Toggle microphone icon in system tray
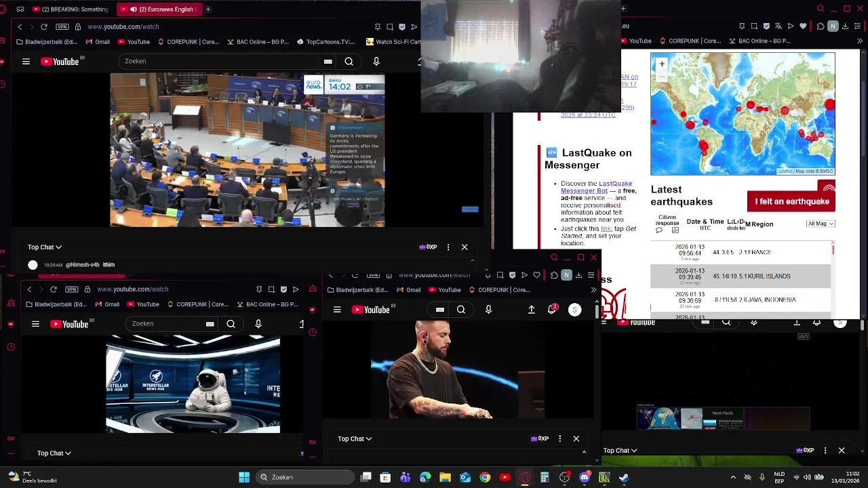The image size is (868, 488). [x=763, y=477]
